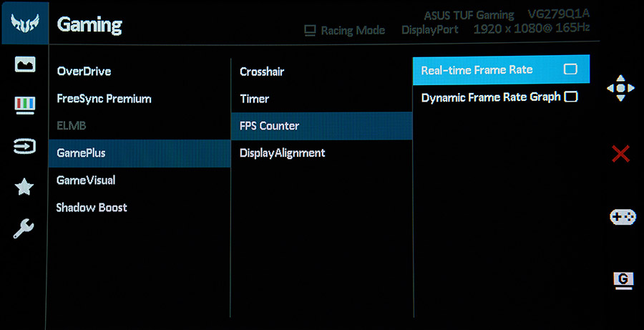Open GameVisual shortcut G monitor icon
The image size is (644, 330).
tap(623, 281)
